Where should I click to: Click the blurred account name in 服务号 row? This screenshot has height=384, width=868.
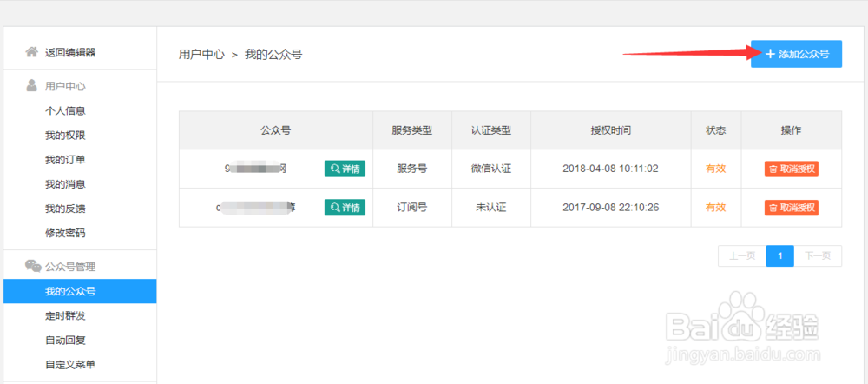pyautogui.click(x=255, y=169)
